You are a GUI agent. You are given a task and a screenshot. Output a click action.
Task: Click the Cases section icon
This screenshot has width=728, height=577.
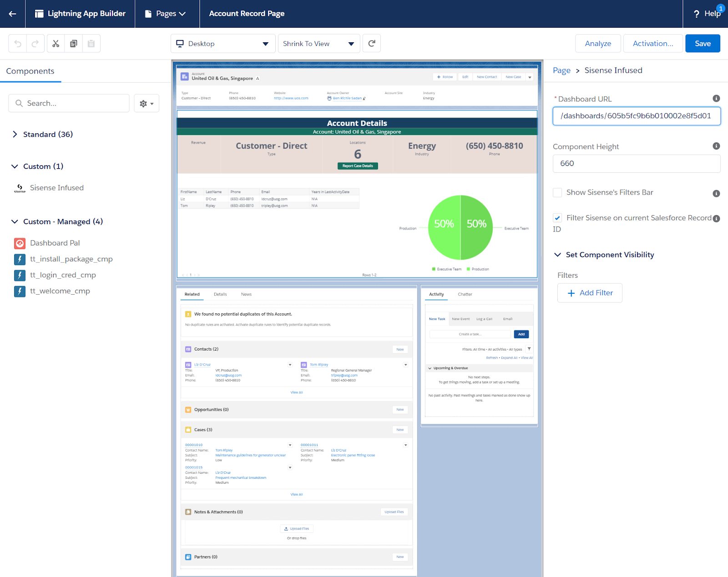(x=188, y=430)
